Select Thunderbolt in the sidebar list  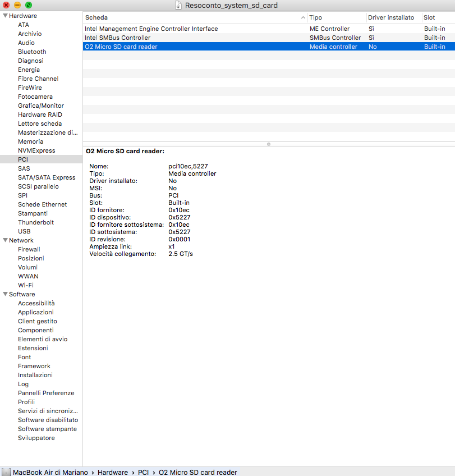pyautogui.click(x=35, y=222)
